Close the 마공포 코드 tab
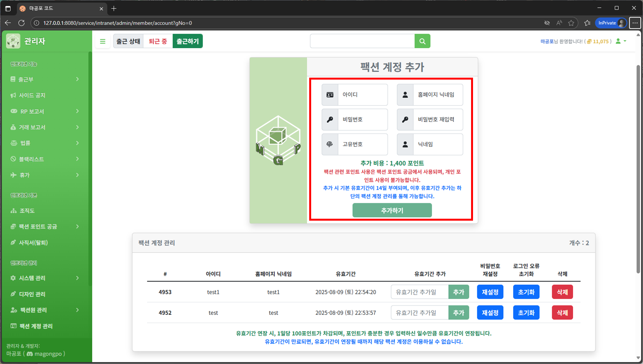643x364 pixels. point(101,9)
